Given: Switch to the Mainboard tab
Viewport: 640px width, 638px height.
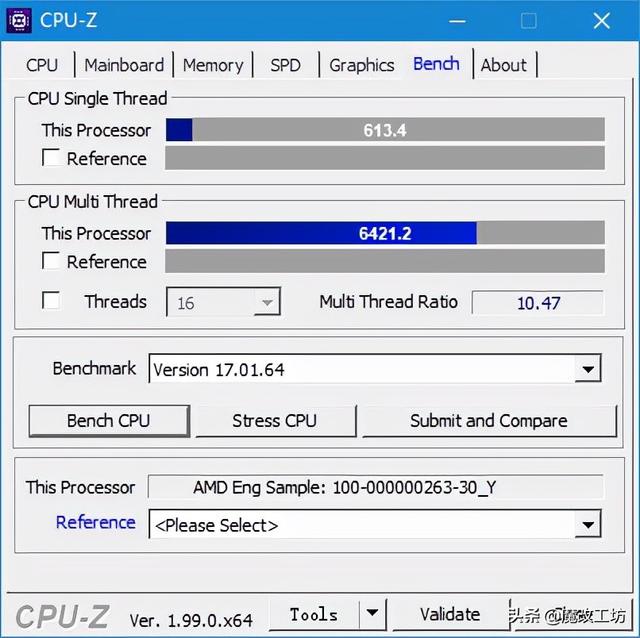Looking at the screenshot, I should 124,65.
